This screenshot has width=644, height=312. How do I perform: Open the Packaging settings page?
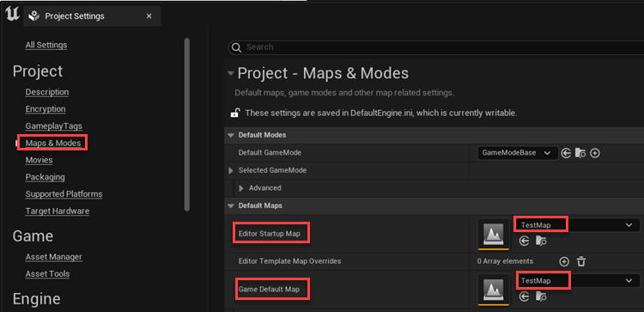point(45,177)
